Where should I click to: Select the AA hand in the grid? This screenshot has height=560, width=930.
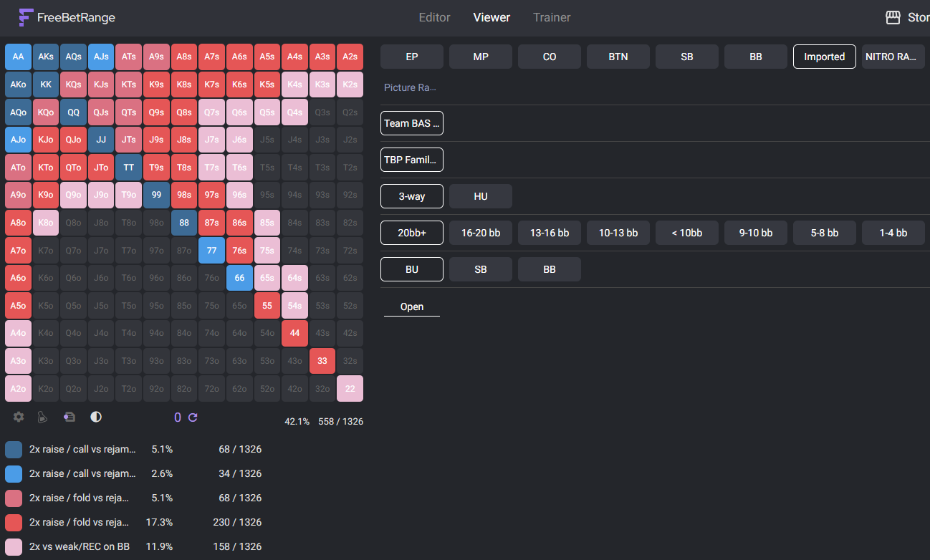(18, 56)
